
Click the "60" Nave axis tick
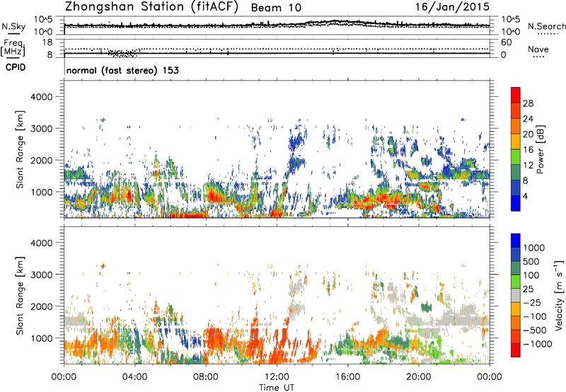(x=507, y=42)
